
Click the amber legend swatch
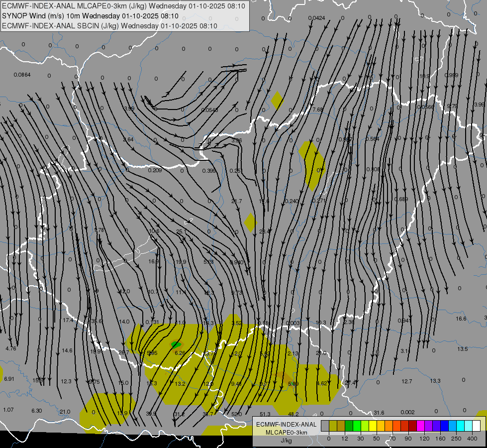point(381,426)
